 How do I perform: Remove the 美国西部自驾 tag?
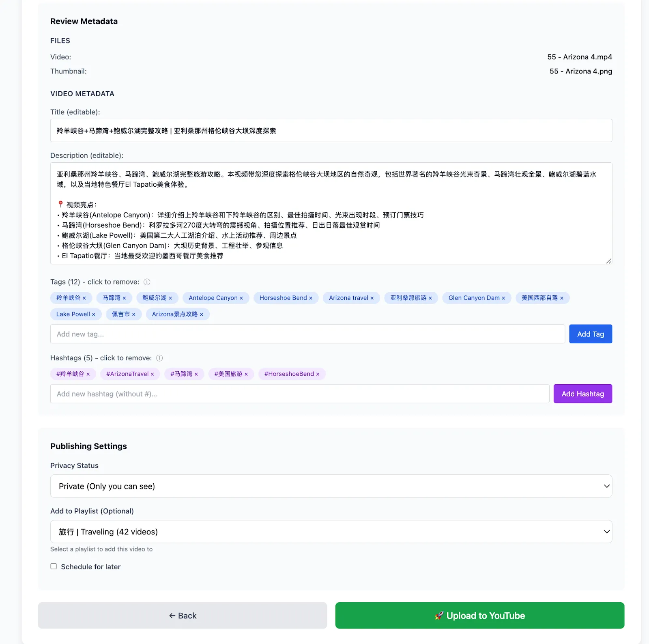tap(543, 298)
